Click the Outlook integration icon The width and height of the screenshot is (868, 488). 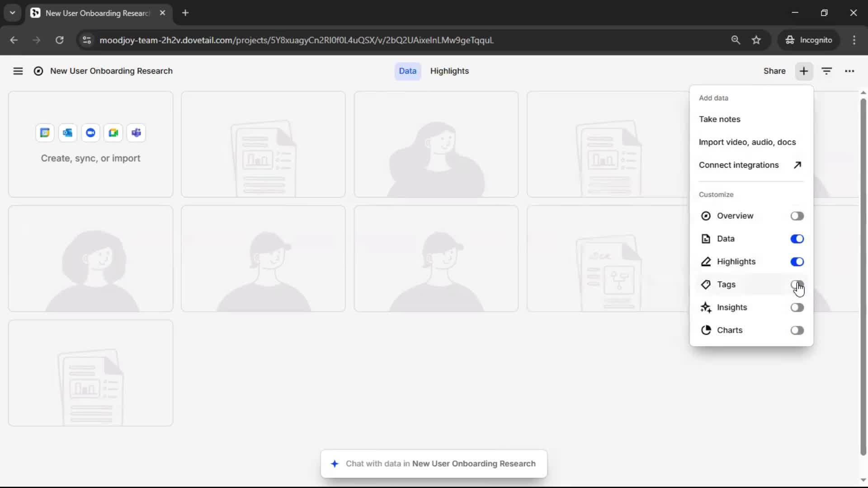pos(67,133)
